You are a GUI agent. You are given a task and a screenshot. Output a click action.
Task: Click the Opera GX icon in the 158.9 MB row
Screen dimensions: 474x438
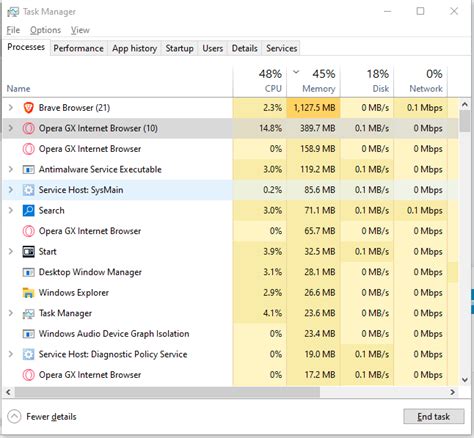click(28, 149)
